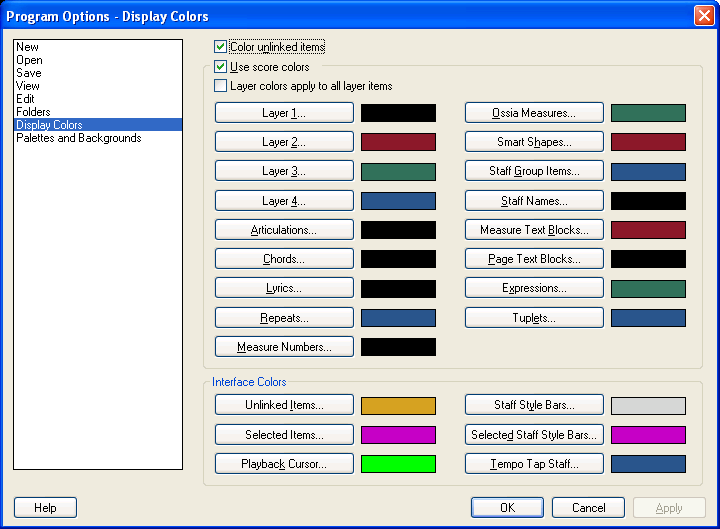The width and height of the screenshot is (720, 529).
Task: Click the red Layer 2 color swatch
Action: click(x=398, y=142)
